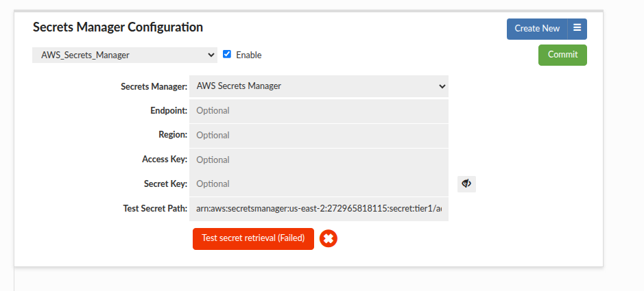Open the AWS_Secrets_Manager configuration dropdown
Viewport: 644px width, 291px height.
tap(124, 55)
